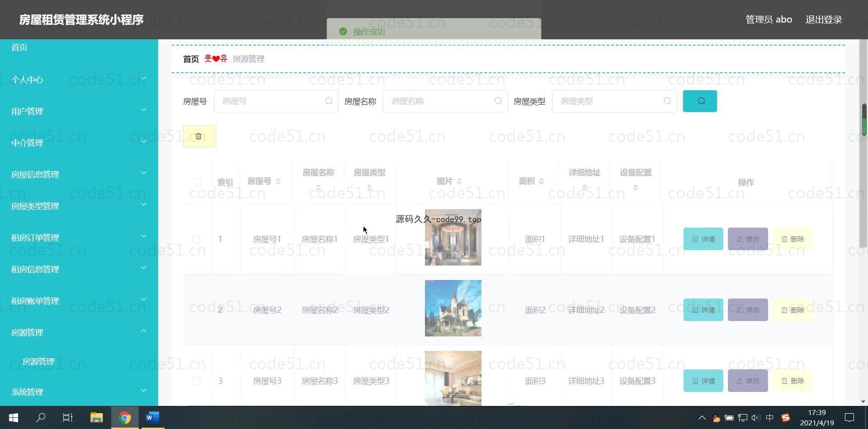
Task: Click the 房屋号3 living room thumbnail
Action: click(x=453, y=378)
